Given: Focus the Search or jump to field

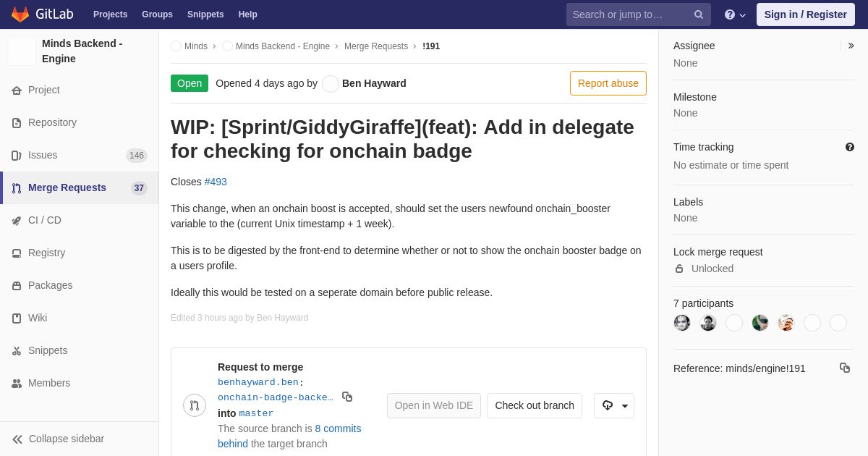Looking at the screenshot, I should pos(639,14).
